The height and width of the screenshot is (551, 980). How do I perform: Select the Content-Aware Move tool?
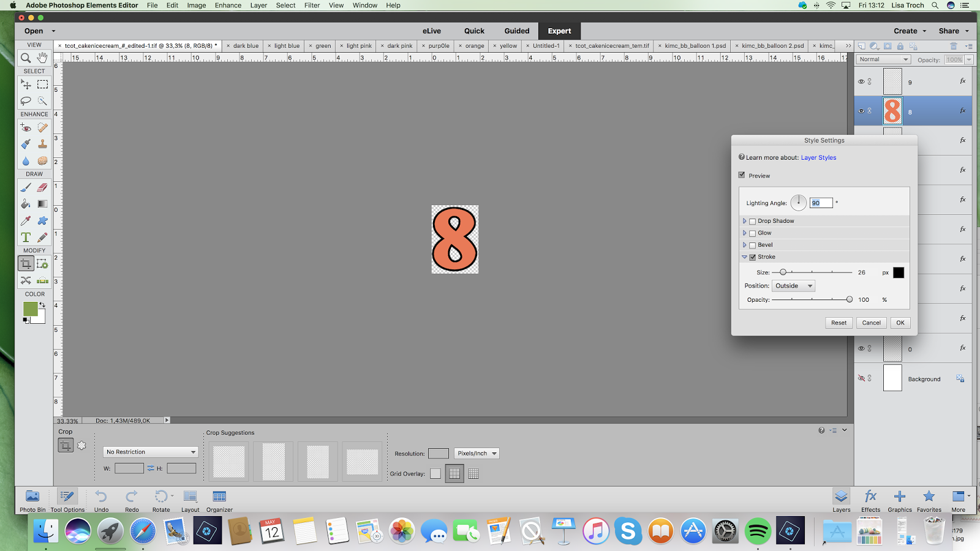26,280
